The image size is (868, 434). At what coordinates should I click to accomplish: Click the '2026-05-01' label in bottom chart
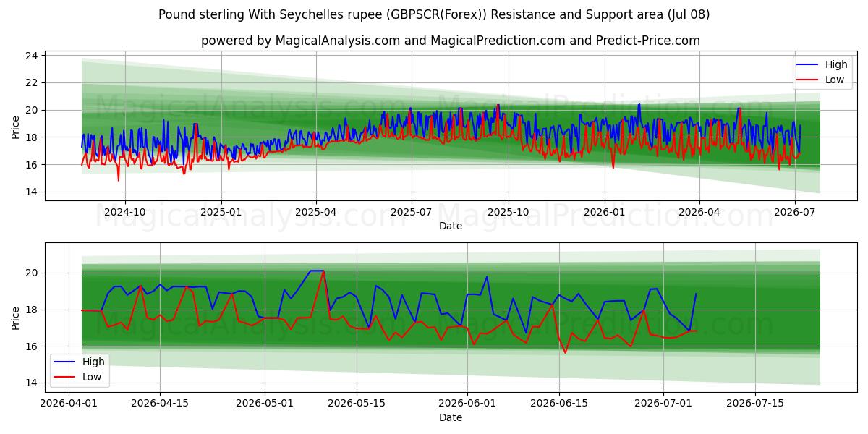point(265,404)
